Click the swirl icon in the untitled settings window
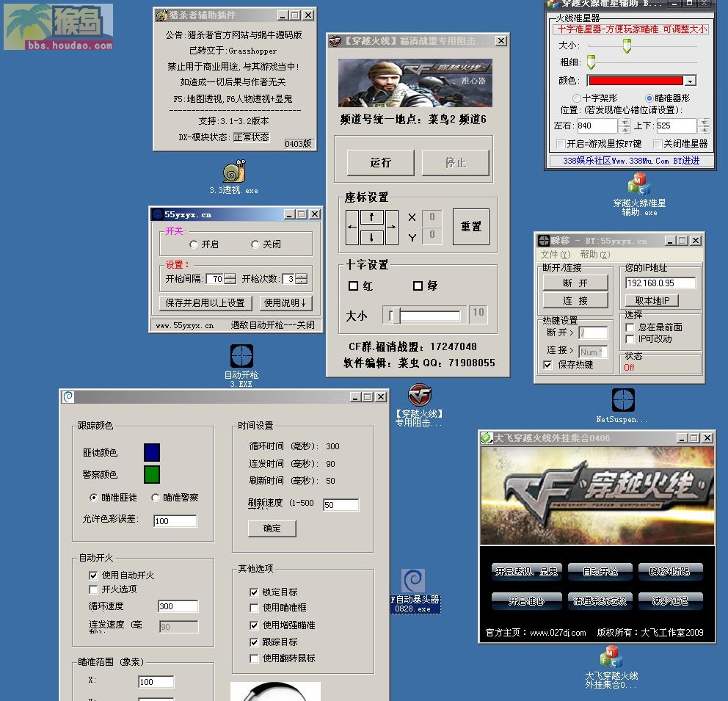The width and height of the screenshot is (728, 701). (x=68, y=397)
